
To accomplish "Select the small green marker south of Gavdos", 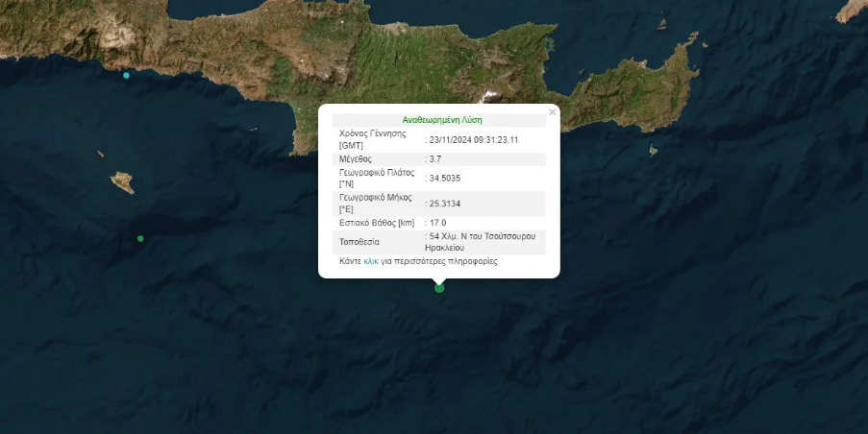I will pos(140,238).
